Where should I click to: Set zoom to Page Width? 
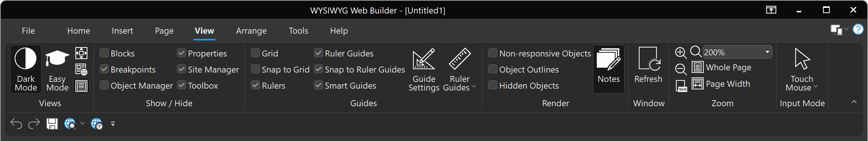coord(721,84)
